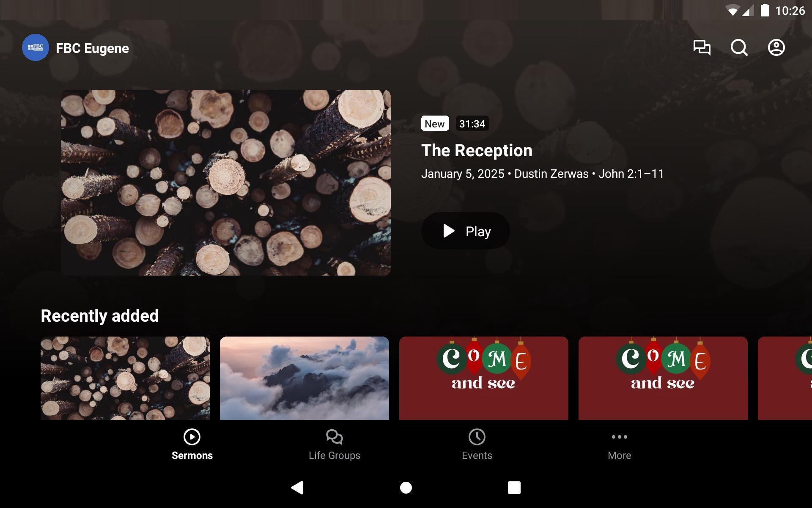Open the first Come and See thumbnail
The image size is (812, 508).
483,378
